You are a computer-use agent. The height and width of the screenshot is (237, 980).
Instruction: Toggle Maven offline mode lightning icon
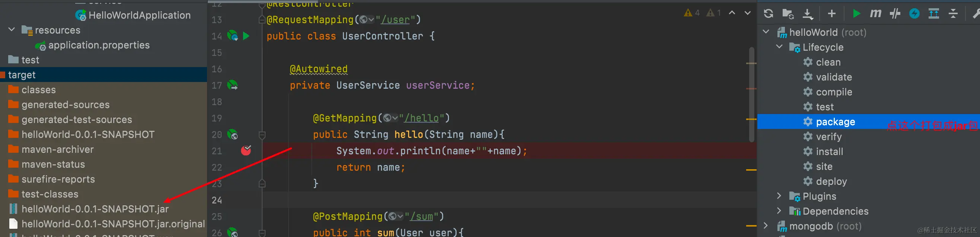click(x=914, y=14)
